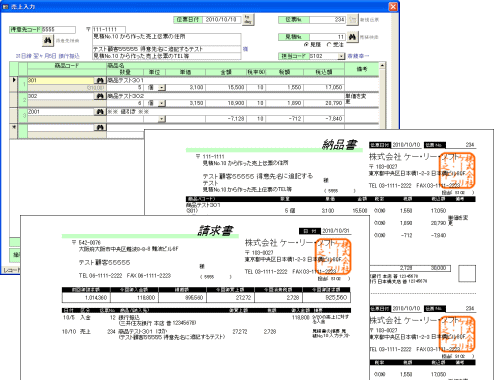Select the 受注 radio button
Viewport: 500px width, 380px height.
click(x=329, y=44)
